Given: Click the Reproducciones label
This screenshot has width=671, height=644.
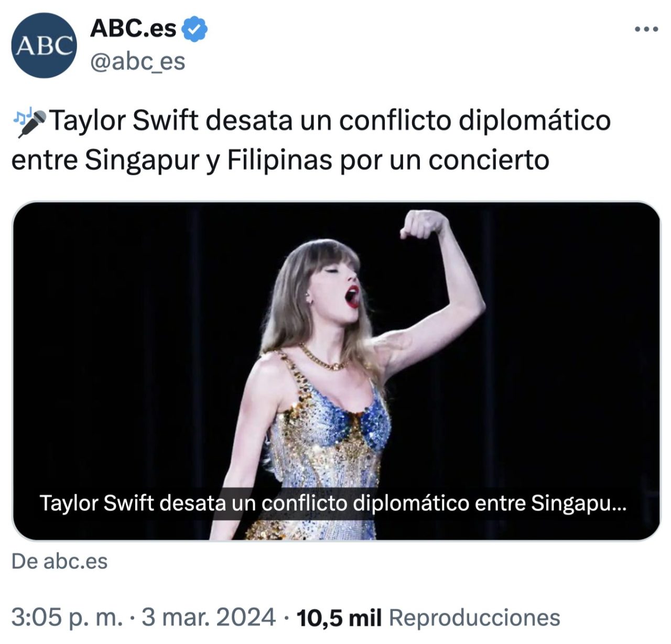Looking at the screenshot, I should pyautogui.click(x=474, y=617).
